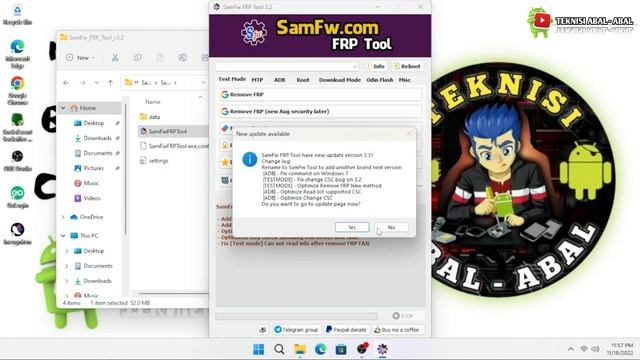
Task: Open File Explorer from the taskbar
Action: click(x=300, y=349)
